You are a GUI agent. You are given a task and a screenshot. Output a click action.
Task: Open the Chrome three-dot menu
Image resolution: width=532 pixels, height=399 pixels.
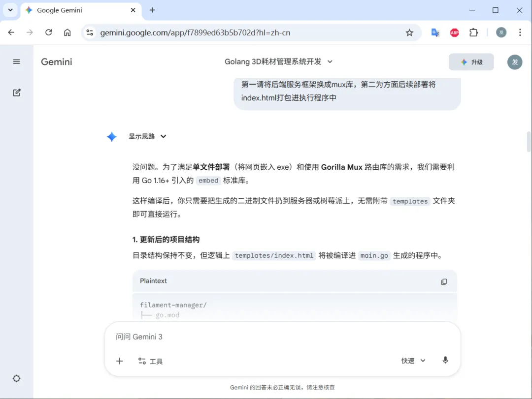520,32
